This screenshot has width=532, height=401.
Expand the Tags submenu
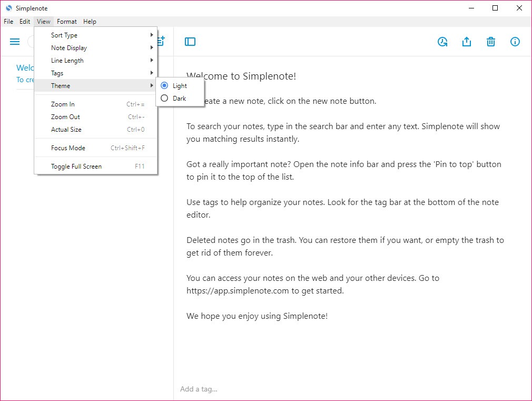[x=96, y=73]
